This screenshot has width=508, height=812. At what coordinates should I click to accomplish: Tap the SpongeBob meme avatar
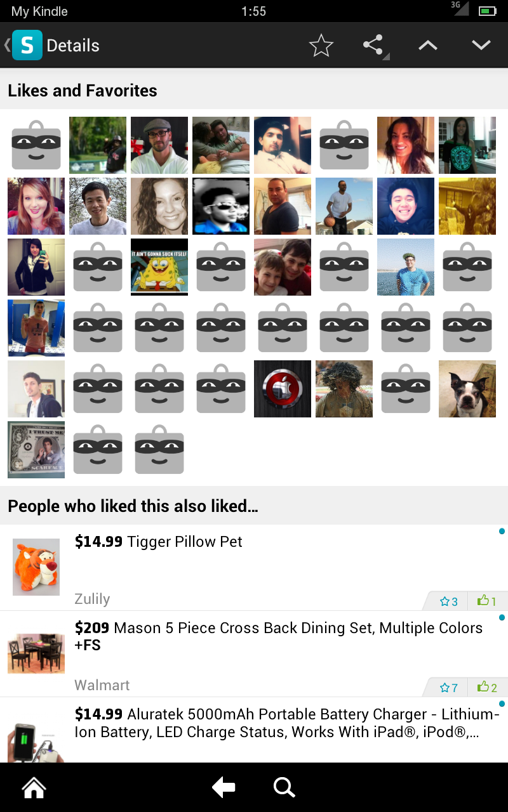point(159,267)
